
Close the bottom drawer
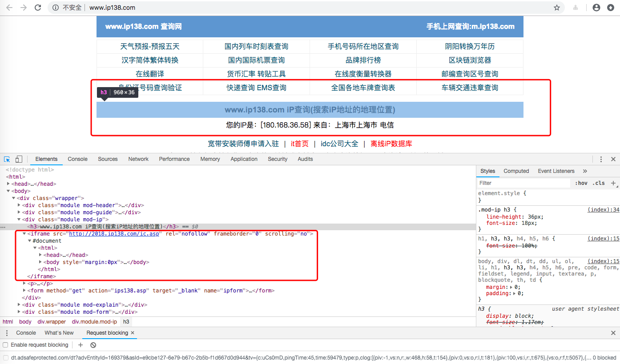pyautogui.click(x=613, y=333)
